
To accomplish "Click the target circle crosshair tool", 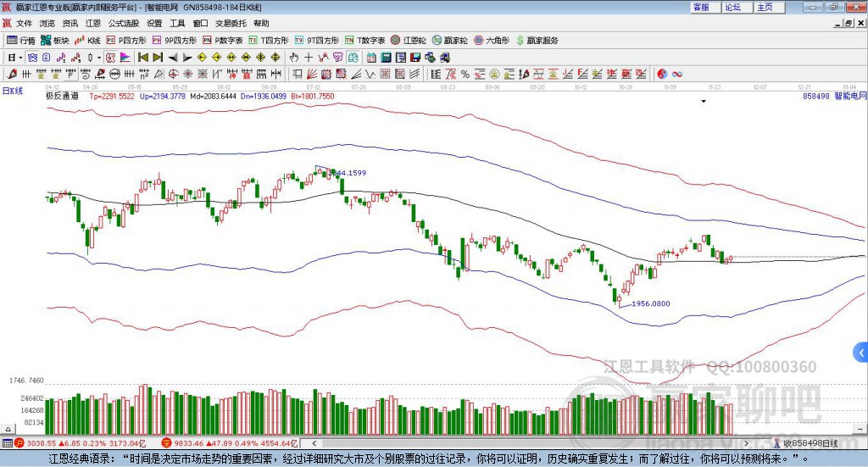I will coord(173,74).
